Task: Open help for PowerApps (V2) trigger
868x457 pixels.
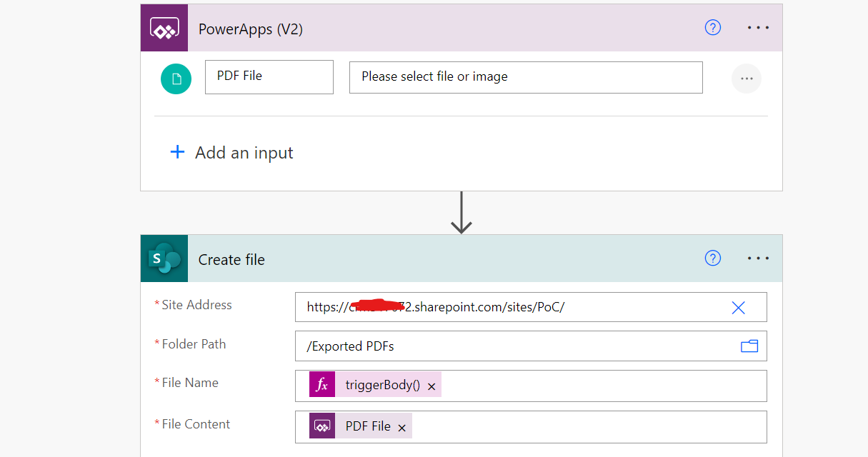Action: pos(712,27)
